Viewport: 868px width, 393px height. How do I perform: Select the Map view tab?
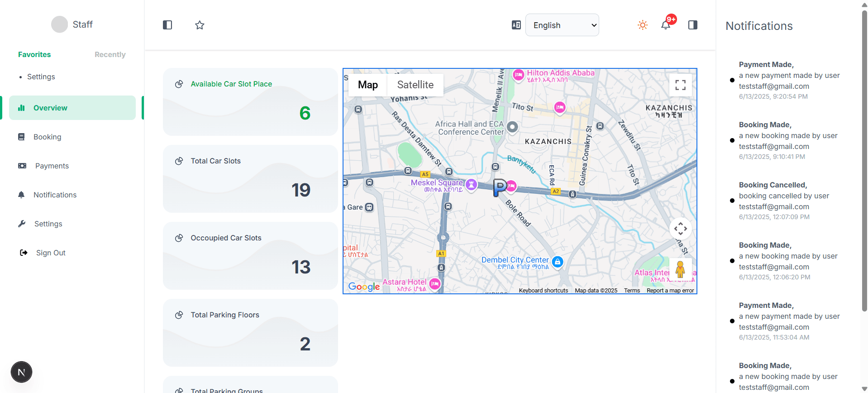coord(367,85)
